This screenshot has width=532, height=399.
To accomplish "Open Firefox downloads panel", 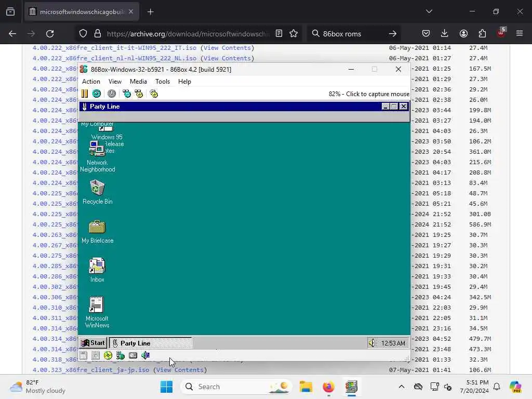I will (445, 34).
